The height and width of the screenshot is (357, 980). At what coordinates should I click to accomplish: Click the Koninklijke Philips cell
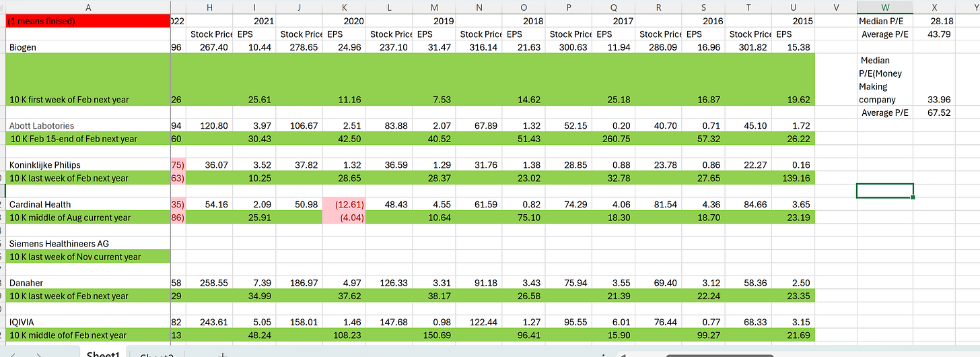point(90,165)
